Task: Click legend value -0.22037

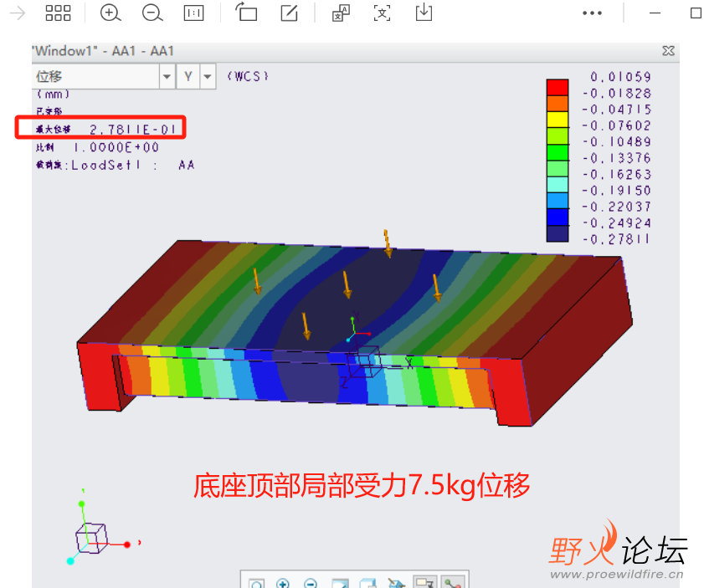Action: [x=616, y=207]
